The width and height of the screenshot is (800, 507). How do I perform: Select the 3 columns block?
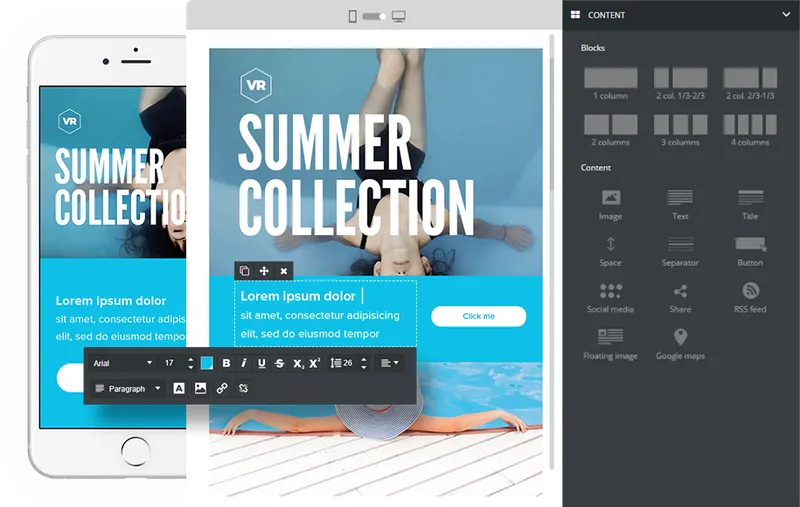point(680,130)
